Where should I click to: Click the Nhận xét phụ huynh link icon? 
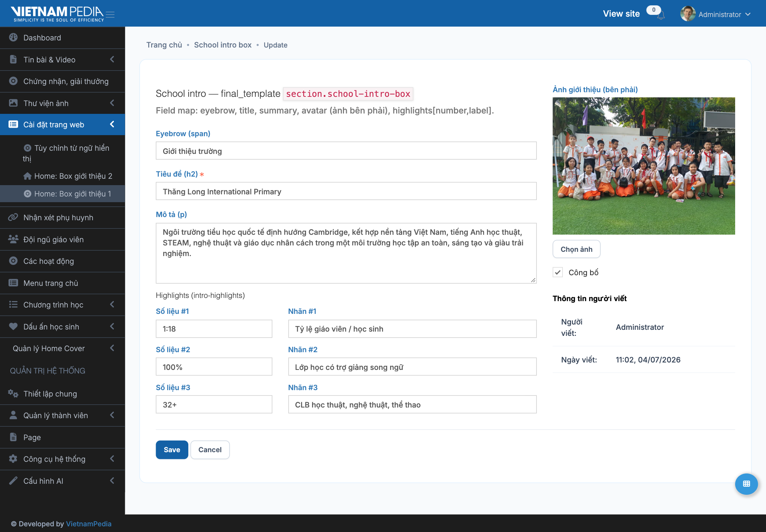pos(13,217)
